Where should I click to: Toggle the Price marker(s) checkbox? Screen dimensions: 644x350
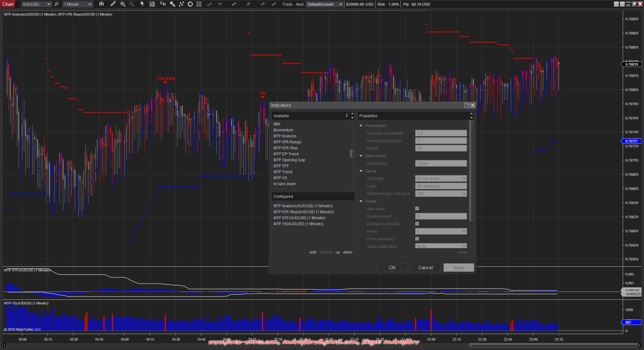point(417,239)
